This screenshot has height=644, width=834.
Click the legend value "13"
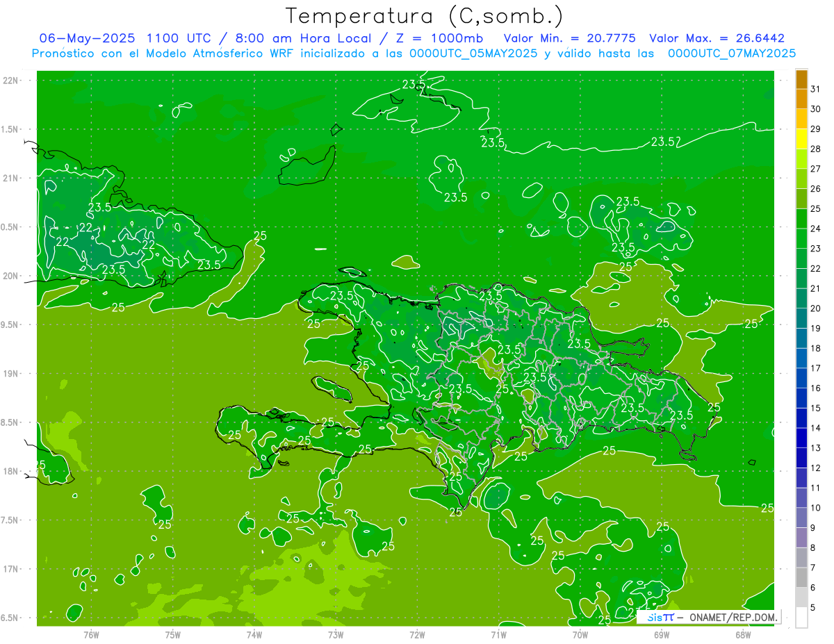coord(816,448)
